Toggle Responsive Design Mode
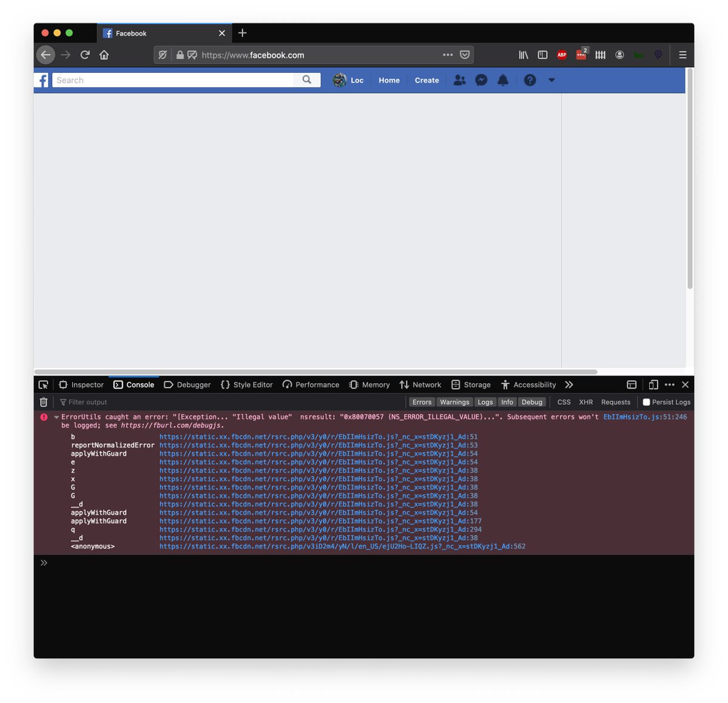Image resolution: width=728 pixels, height=703 pixels. point(653,385)
